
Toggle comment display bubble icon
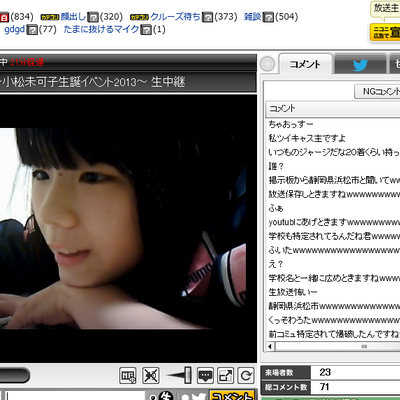pos(205,376)
